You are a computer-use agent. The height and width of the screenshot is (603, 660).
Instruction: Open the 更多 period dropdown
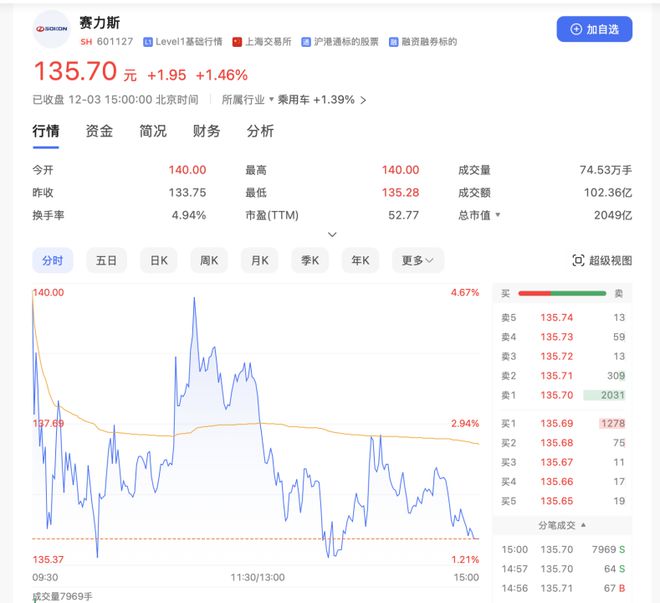418,260
